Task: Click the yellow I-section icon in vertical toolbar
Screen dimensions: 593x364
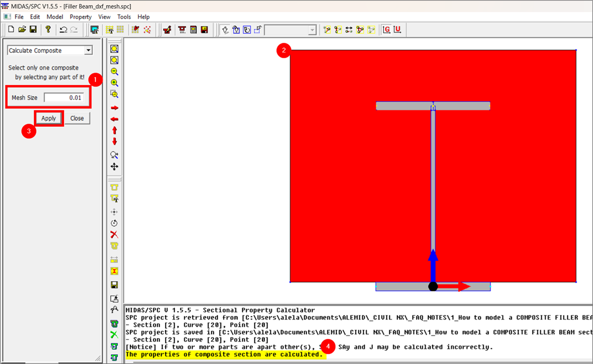Action: (114, 271)
